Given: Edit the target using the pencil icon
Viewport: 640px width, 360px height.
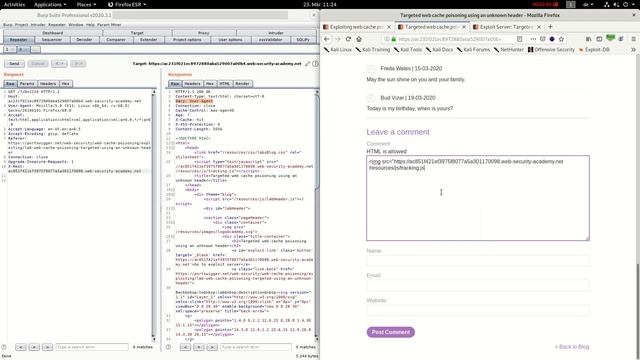Looking at the screenshot, I should click(x=307, y=64).
